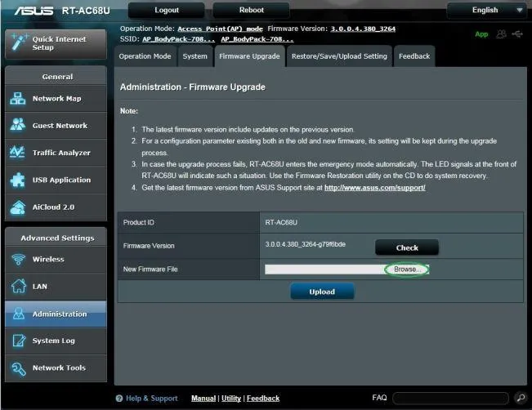Open the Utility link in footer

pyautogui.click(x=231, y=398)
